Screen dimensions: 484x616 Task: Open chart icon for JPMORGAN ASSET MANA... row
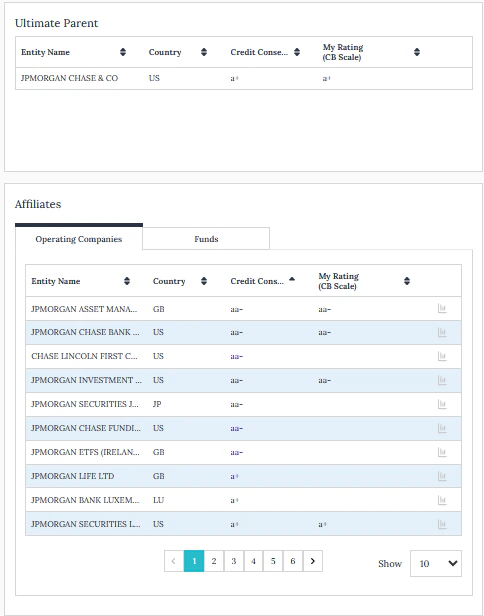(442, 309)
